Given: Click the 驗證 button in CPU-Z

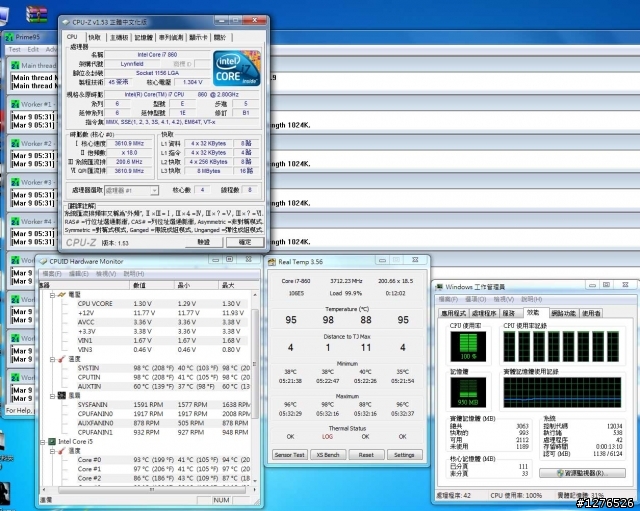Looking at the screenshot, I should pos(204,242).
